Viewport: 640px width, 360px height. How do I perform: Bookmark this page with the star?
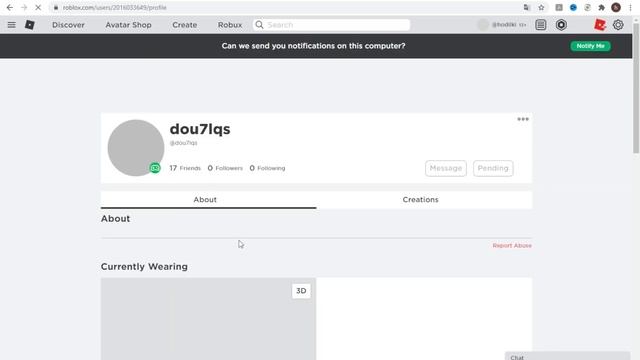click(541, 7)
